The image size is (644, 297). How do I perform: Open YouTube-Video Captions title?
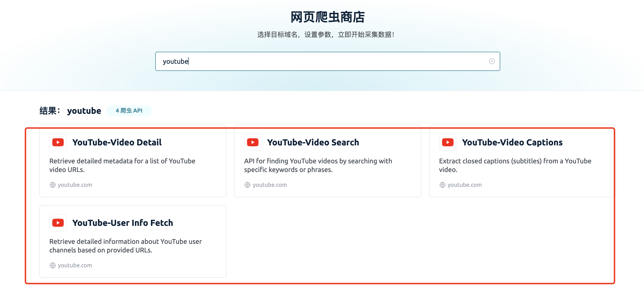pos(512,142)
